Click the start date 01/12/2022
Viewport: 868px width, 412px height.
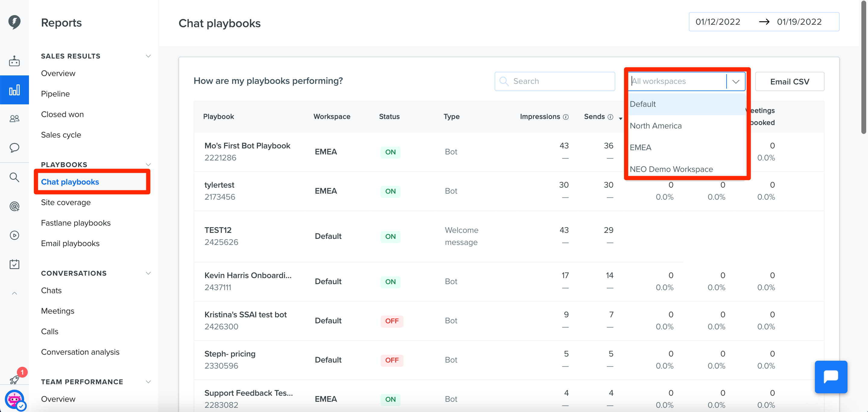718,22
